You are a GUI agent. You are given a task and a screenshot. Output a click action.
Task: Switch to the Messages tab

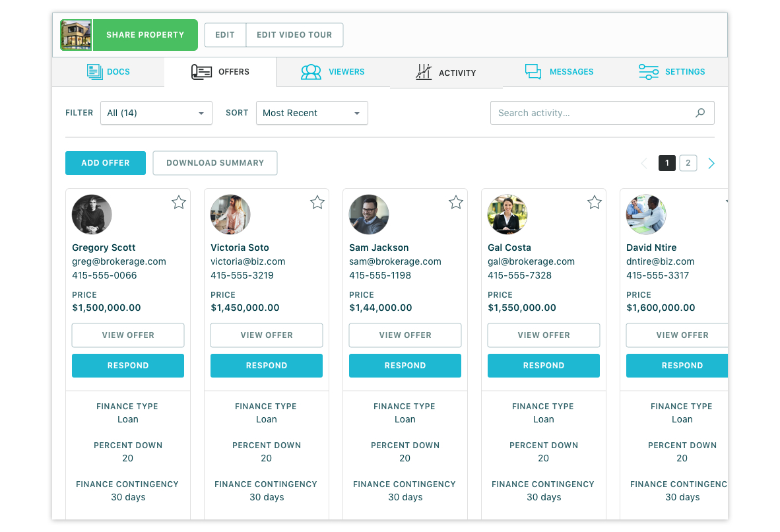click(559, 72)
